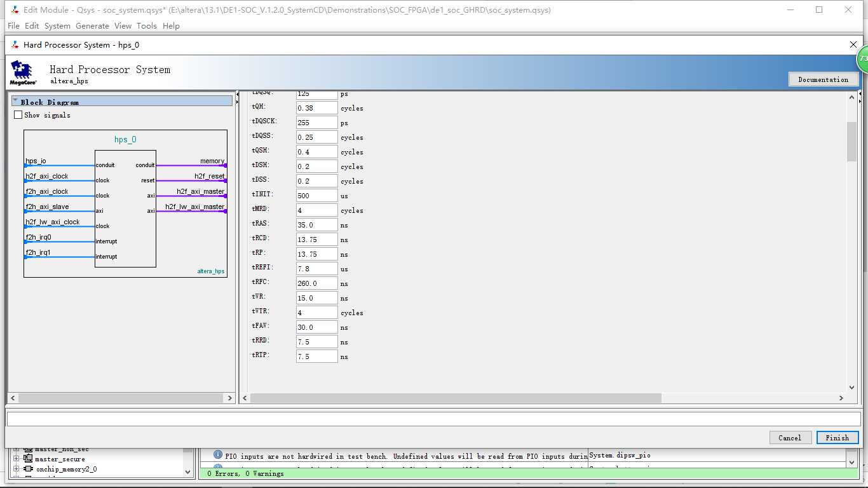Image resolution: width=868 pixels, height=488 pixels.
Task: Click the tDSS value field
Action: tap(316, 181)
